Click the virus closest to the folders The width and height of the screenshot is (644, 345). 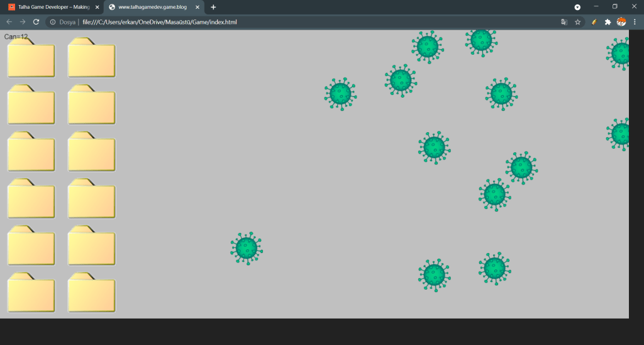tap(246, 248)
